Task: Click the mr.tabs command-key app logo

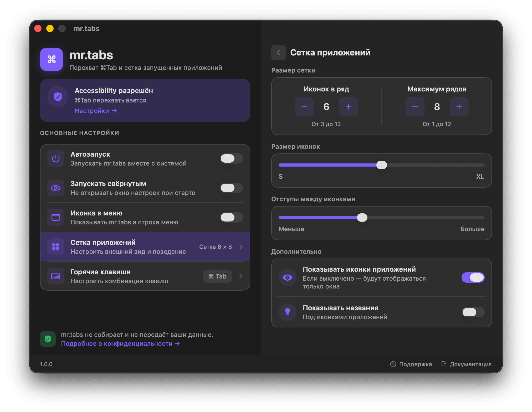Action: tap(52, 59)
